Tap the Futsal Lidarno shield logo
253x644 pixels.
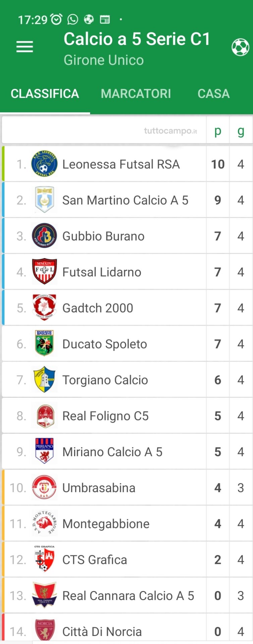(x=44, y=272)
